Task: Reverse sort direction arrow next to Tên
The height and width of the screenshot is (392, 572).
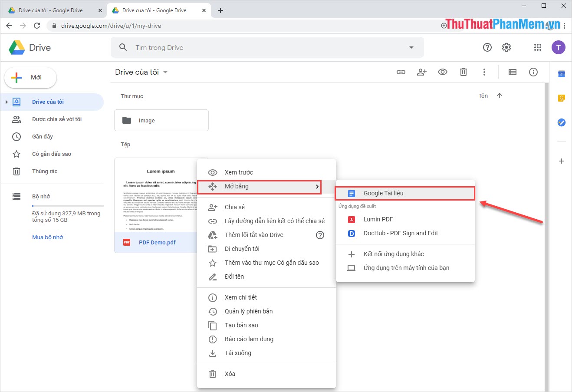Action: [500, 96]
